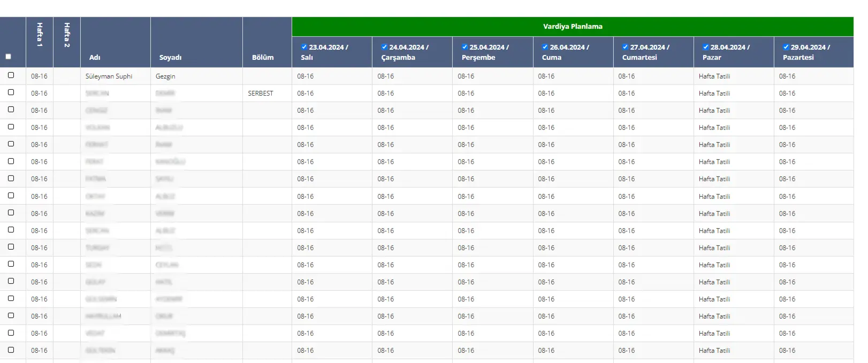Open the SERBEST row's Hafta 1 '08-16' cell

pyautogui.click(x=39, y=94)
